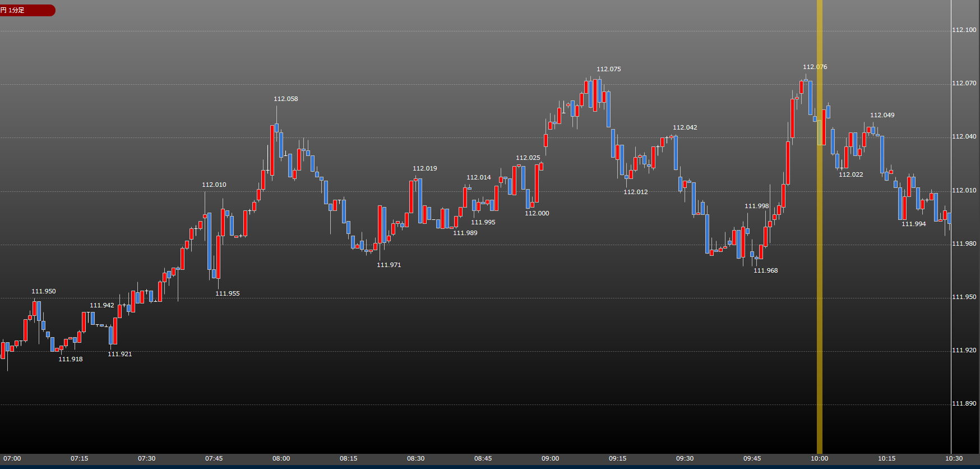The height and width of the screenshot is (469, 980).
Task: Click the 111.920 level on price axis
Action: click(964, 350)
